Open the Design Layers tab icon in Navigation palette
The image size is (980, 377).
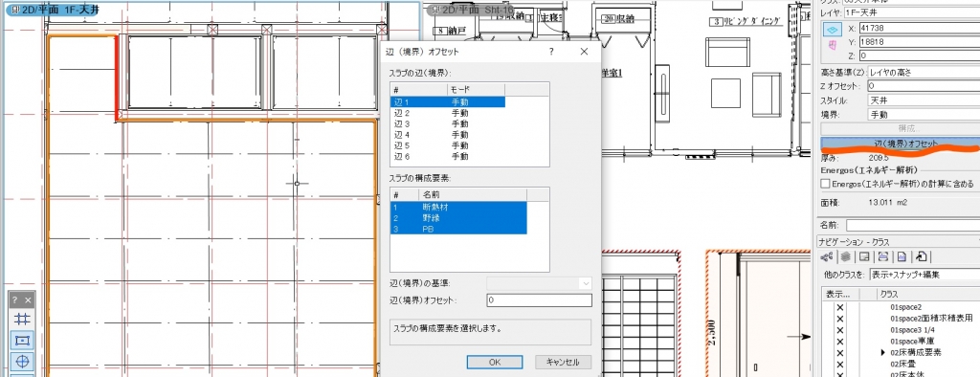(x=845, y=256)
